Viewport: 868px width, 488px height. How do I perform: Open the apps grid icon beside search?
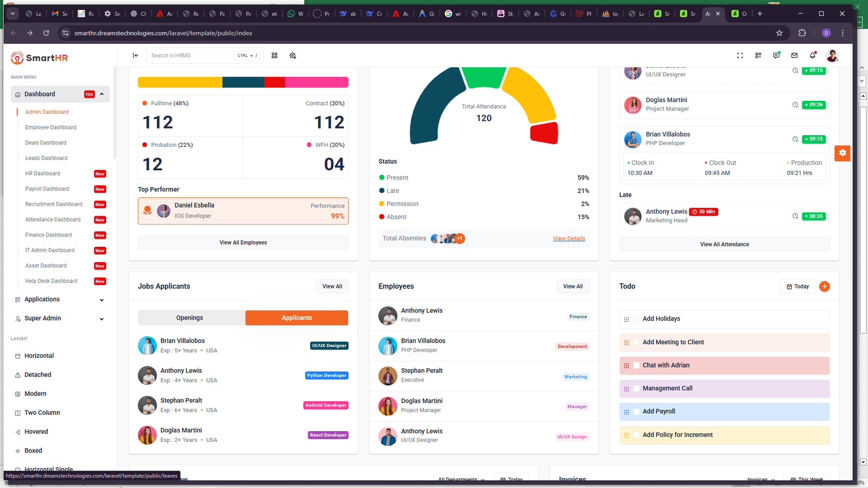tap(275, 55)
